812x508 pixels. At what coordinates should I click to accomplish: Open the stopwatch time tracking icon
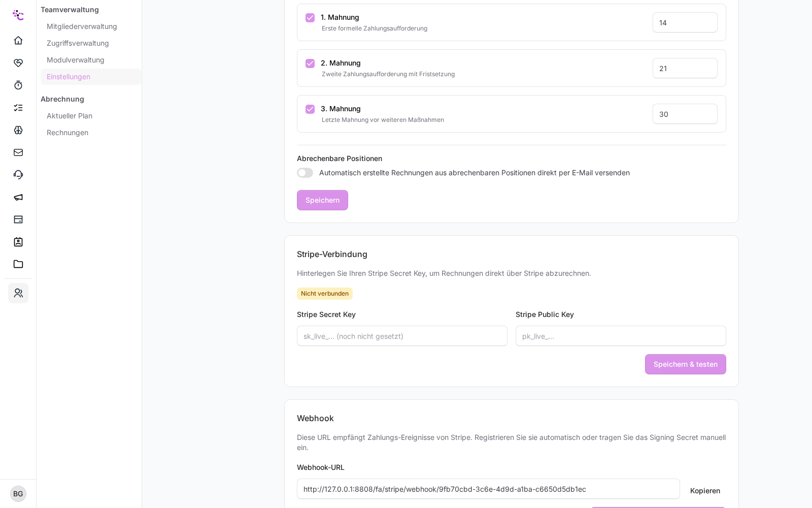click(x=18, y=85)
